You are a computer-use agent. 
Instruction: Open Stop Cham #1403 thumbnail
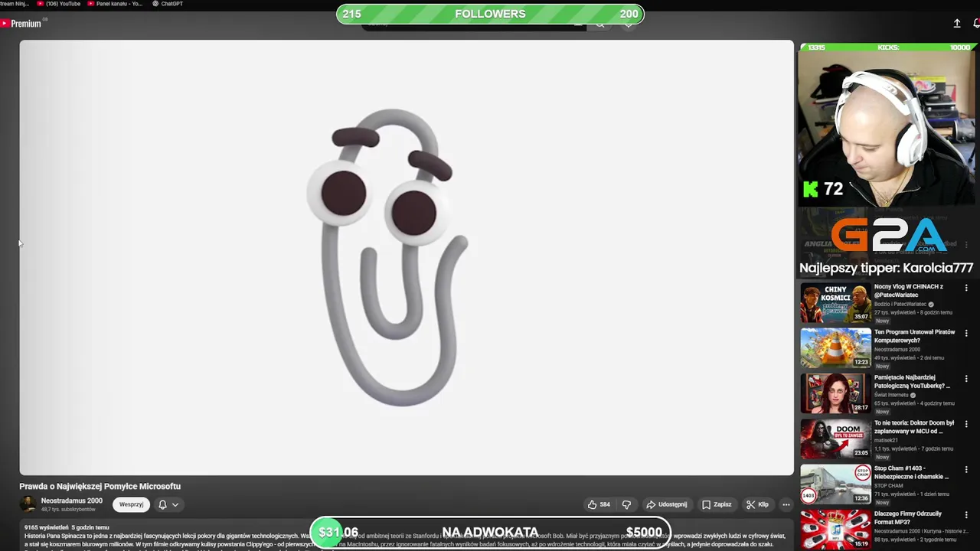click(835, 484)
